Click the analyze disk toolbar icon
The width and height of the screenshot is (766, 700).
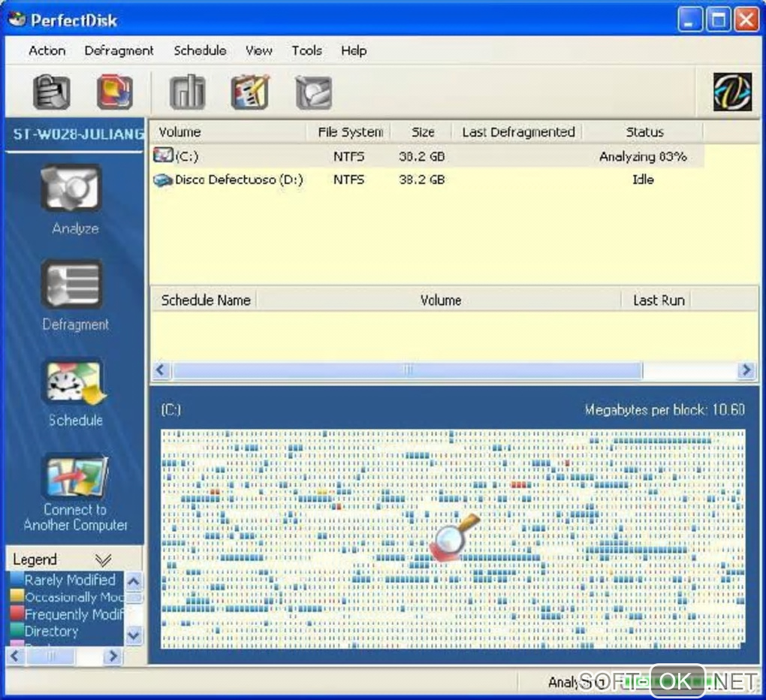point(314,92)
